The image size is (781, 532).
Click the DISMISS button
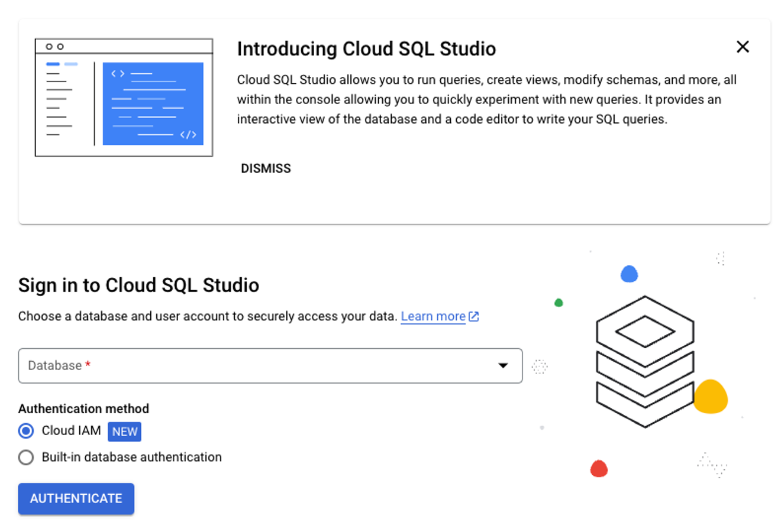(x=266, y=168)
